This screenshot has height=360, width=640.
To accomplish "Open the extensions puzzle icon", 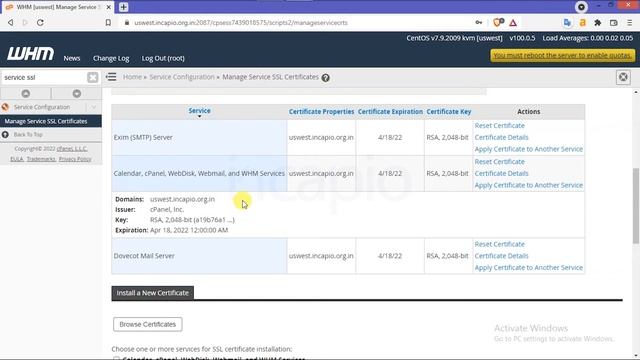I will 598,23.
